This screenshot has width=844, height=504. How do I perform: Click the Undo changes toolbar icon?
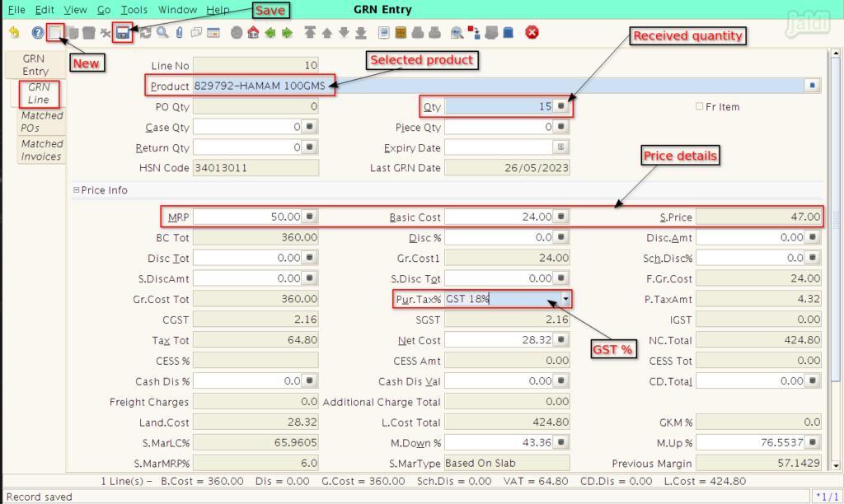coord(15,33)
